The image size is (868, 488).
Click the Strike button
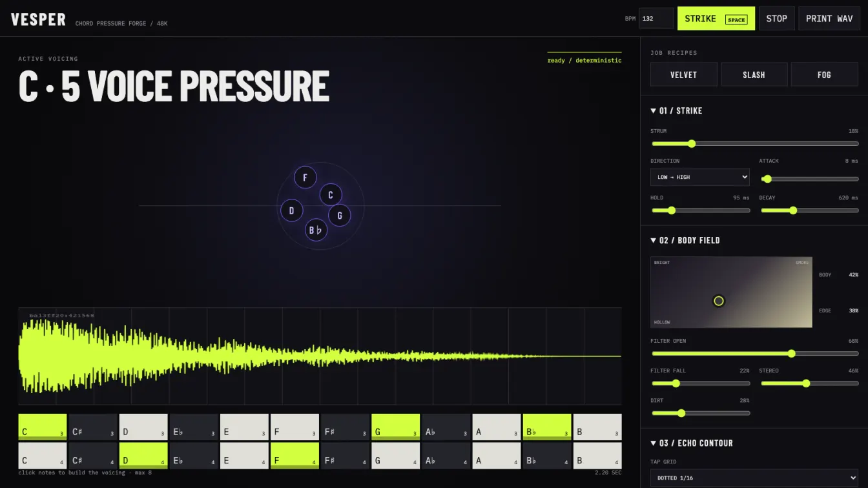[x=716, y=19]
